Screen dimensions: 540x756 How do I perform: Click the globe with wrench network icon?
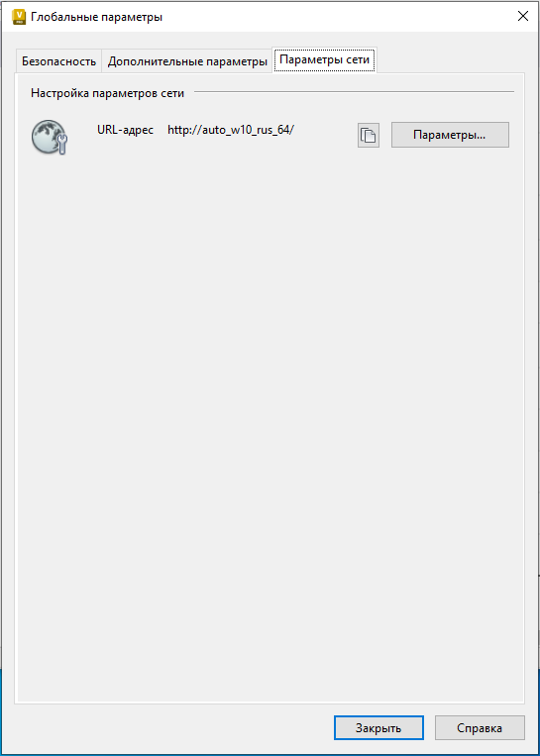[x=50, y=137]
